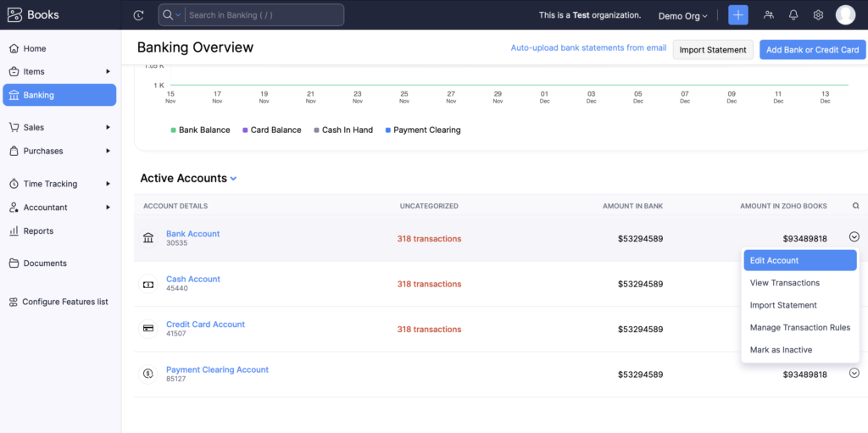This screenshot has height=433, width=868.
Task: Choose Mark as Inactive menu option
Action: 781,350
